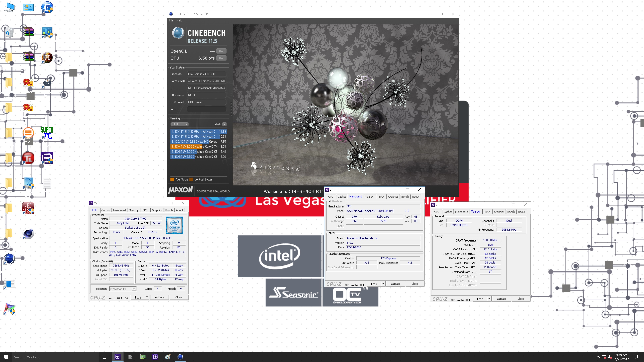
Task: Switch to SPD tab in Mainboard CPU-Z
Action: coord(381,197)
